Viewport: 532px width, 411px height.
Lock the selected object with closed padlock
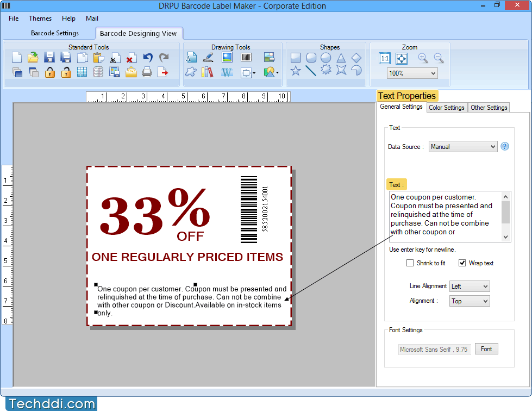point(50,72)
